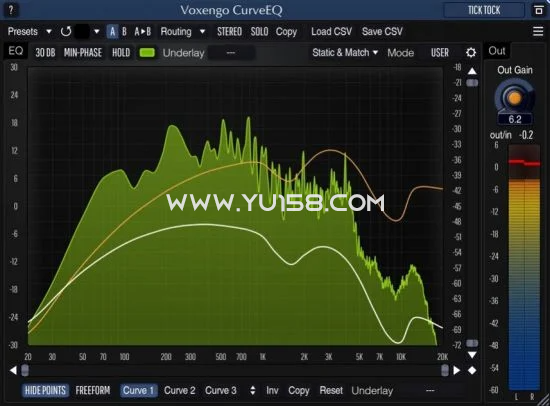Click the left arrow of the frequency scrollbar

[13, 370]
